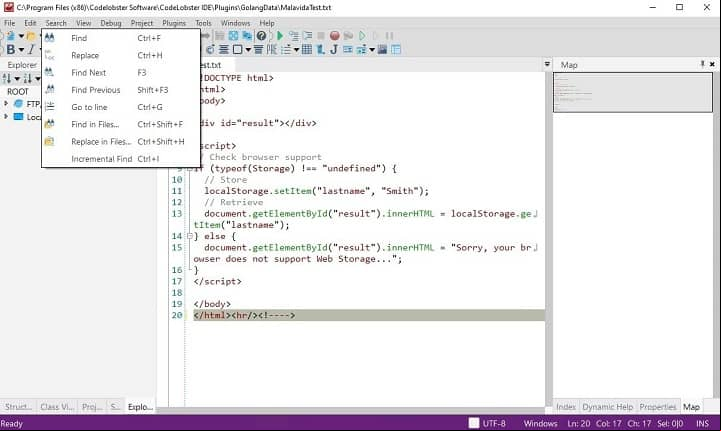This screenshot has height=431, width=721.
Task: Click the blue overlapping windows icon
Action: click(x=247, y=36)
